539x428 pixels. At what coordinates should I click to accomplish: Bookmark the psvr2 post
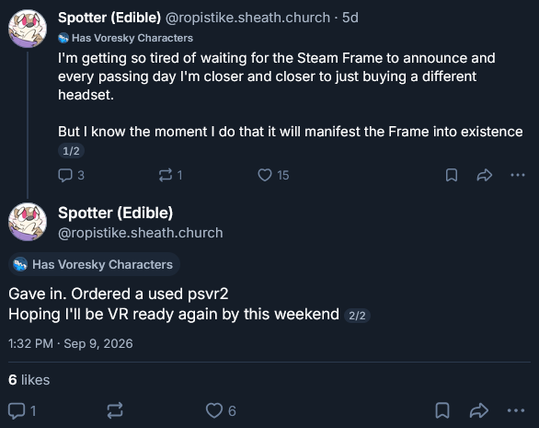pyautogui.click(x=442, y=410)
